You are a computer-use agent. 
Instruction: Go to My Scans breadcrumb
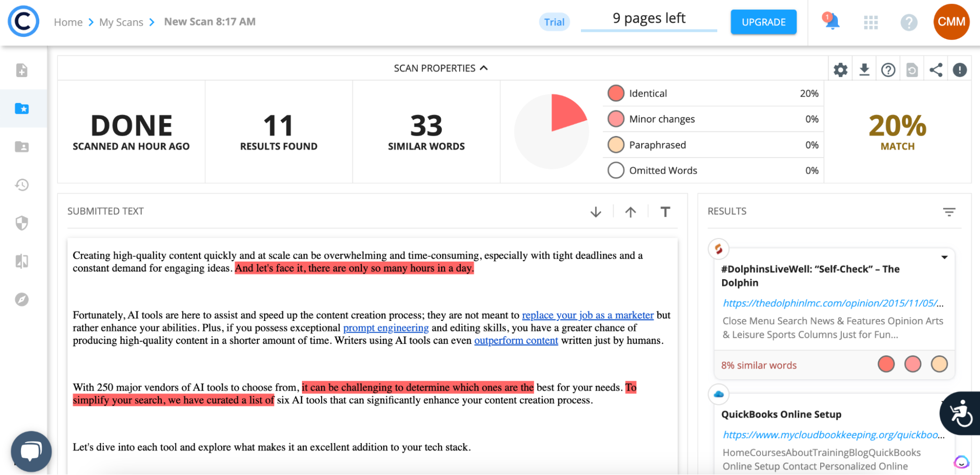click(x=121, y=22)
